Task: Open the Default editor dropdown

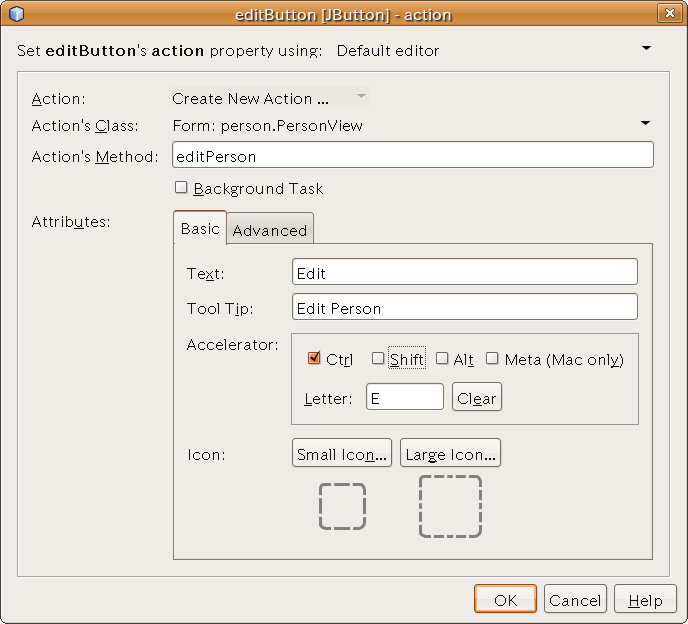Action: click(645, 49)
